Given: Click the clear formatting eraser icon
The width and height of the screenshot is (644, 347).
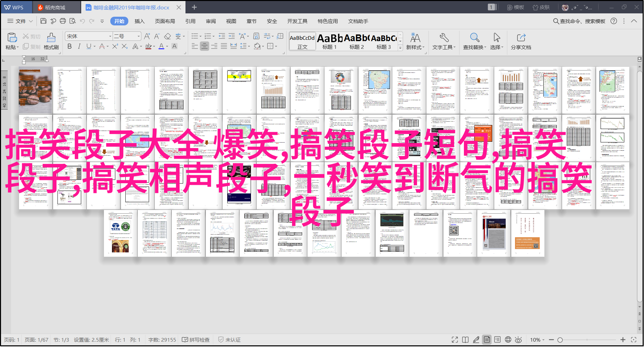Looking at the screenshot, I should [168, 36].
